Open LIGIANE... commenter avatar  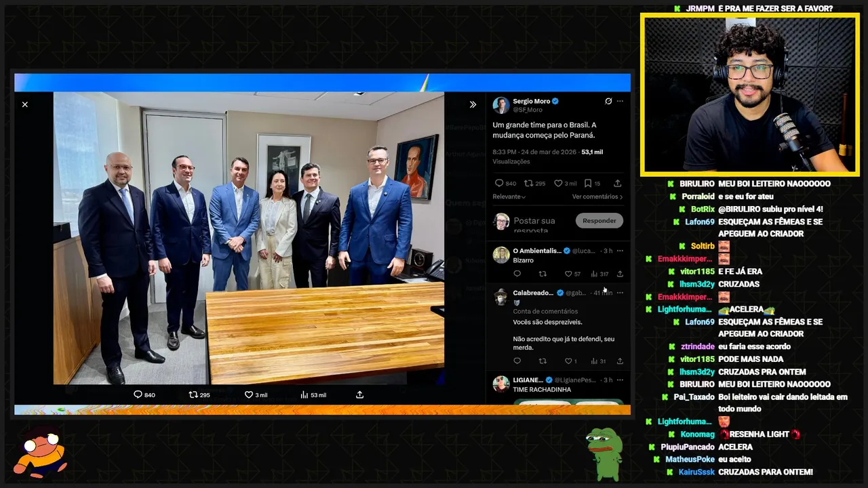(x=501, y=384)
